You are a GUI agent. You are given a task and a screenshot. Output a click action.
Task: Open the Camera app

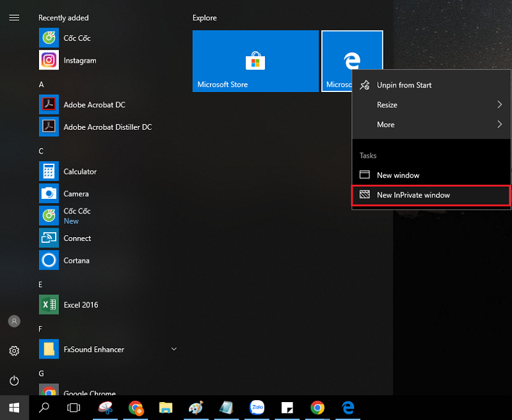[x=76, y=194]
